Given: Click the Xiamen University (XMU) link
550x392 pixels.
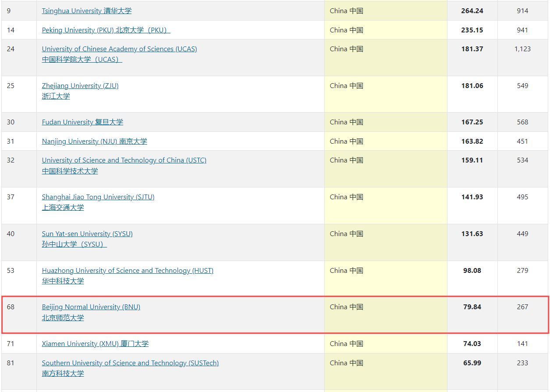Looking at the screenshot, I should 95,344.
